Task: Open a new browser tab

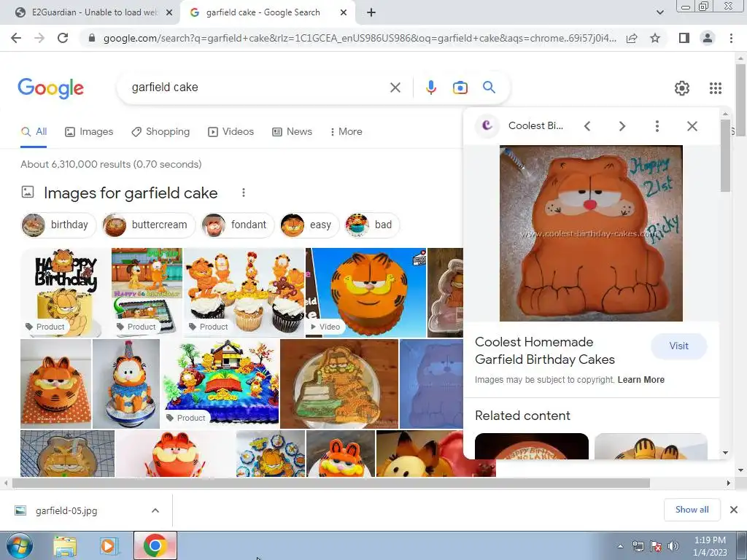Action: pos(371,12)
